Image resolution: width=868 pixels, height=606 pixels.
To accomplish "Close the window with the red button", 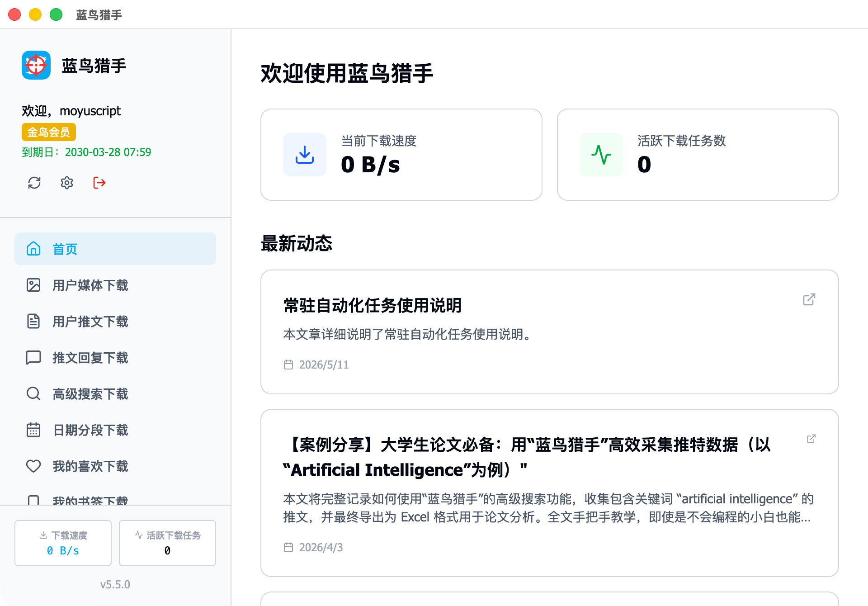I will point(14,14).
